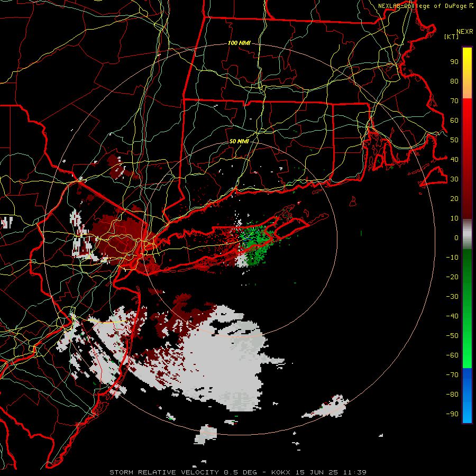
Task: Select the -50 value on the velocity scale
Action: tap(452, 336)
